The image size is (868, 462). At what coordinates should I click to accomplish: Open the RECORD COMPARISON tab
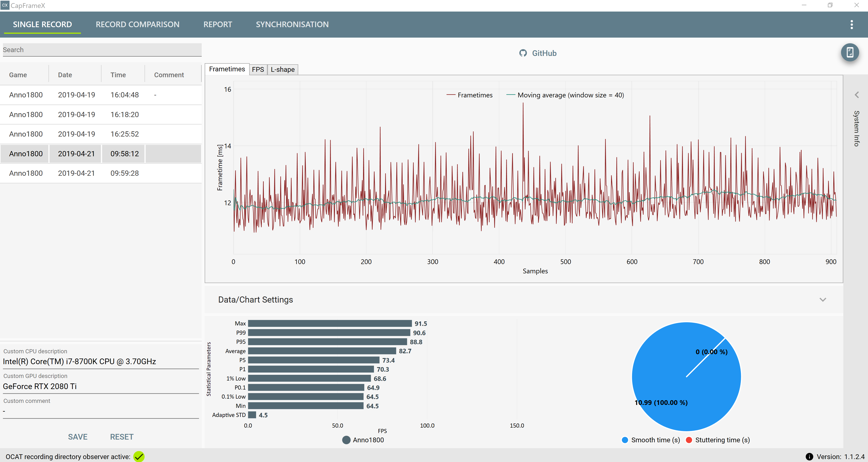click(x=138, y=25)
